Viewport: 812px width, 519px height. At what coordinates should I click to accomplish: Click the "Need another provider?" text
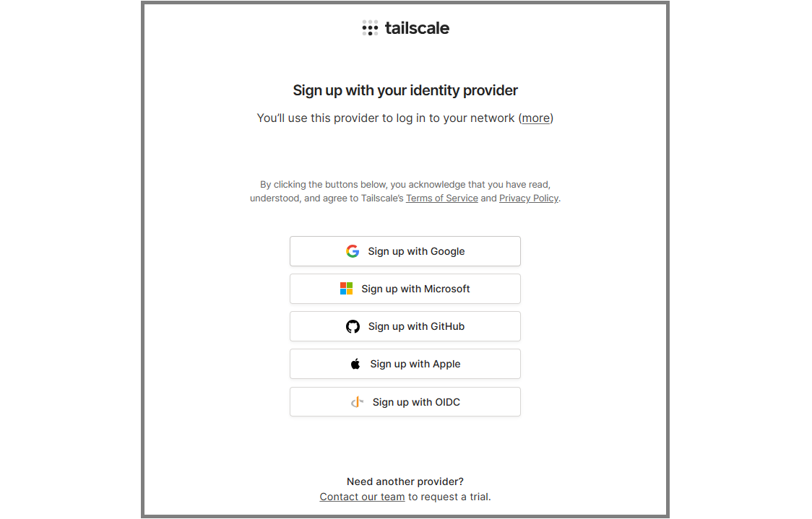405,481
